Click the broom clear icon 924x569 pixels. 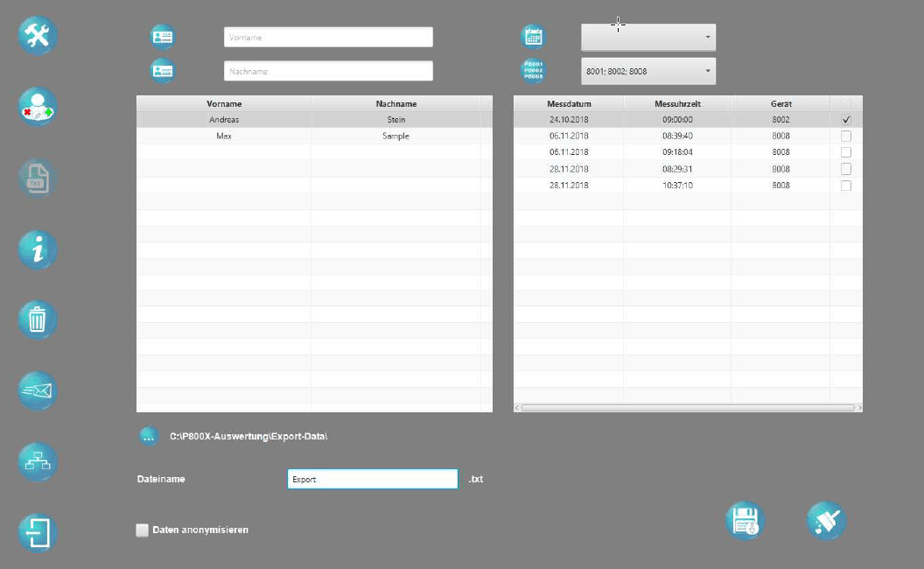[x=825, y=522]
